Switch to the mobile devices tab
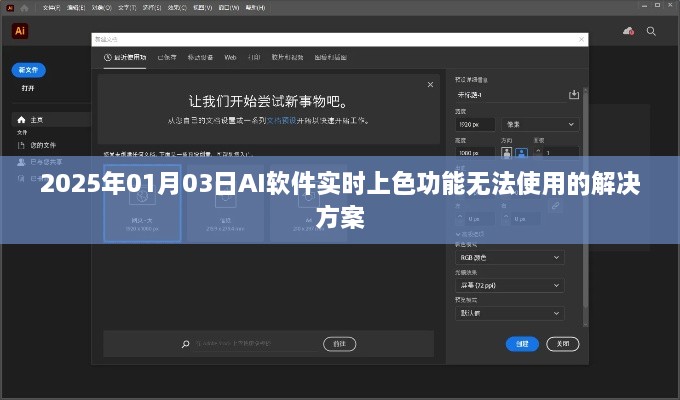The image size is (680, 400). tap(200, 57)
